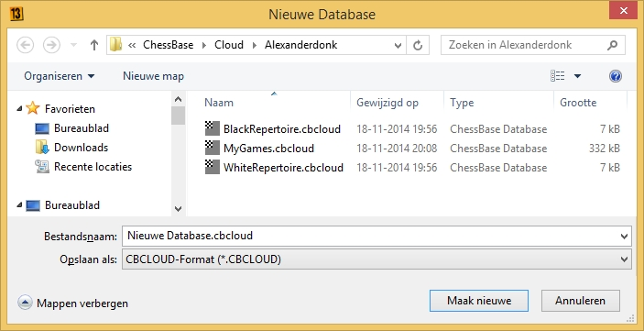Go up one folder level
Viewport: 644px width, 331px height.
(94, 45)
